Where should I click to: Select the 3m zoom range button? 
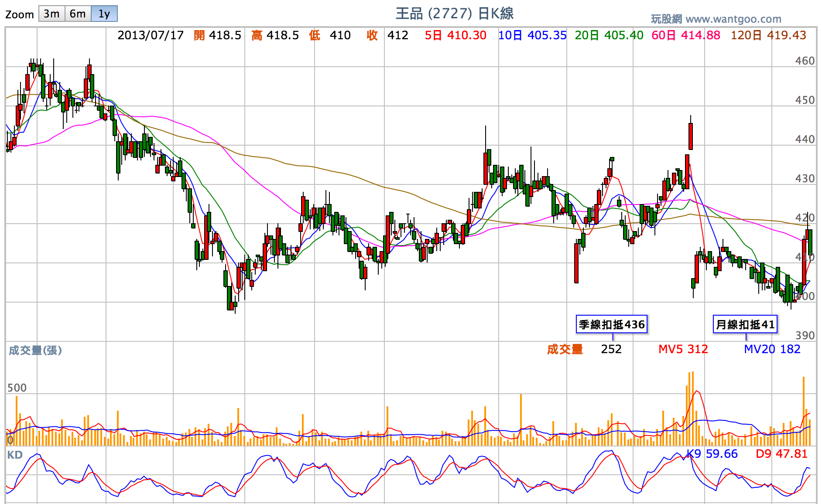point(52,14)
